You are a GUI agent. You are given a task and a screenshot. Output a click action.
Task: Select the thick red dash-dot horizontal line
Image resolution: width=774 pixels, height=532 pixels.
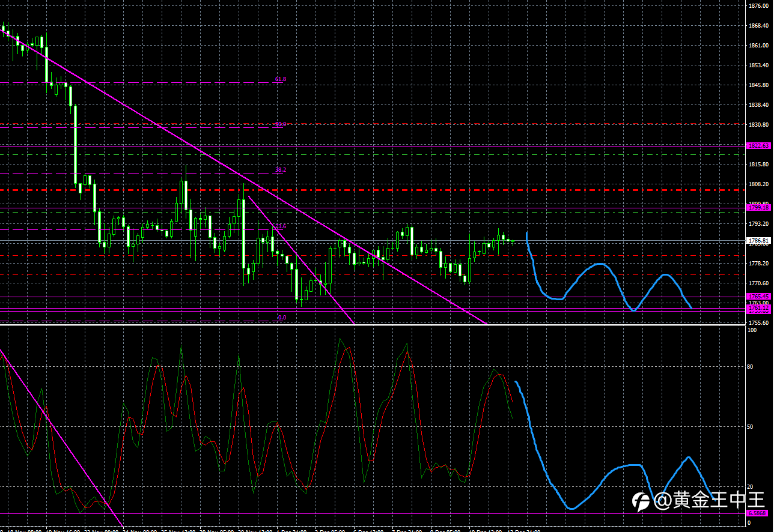click(373, 190)
